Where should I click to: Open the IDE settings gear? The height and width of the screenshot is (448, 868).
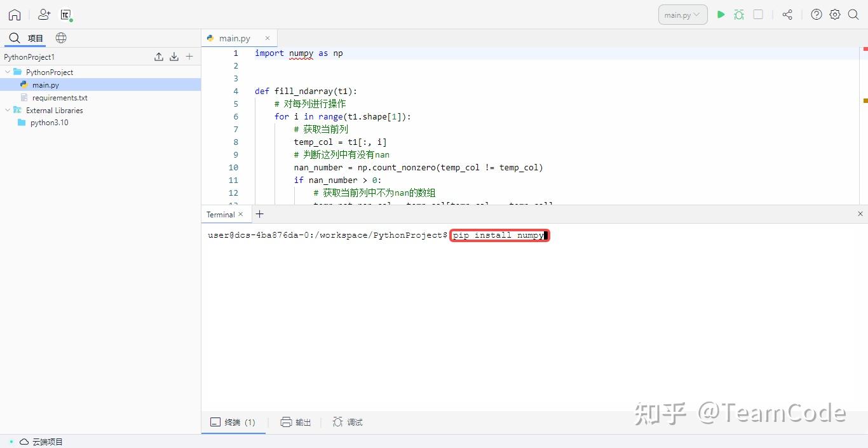pyautogui.click(x=834, y=14)
